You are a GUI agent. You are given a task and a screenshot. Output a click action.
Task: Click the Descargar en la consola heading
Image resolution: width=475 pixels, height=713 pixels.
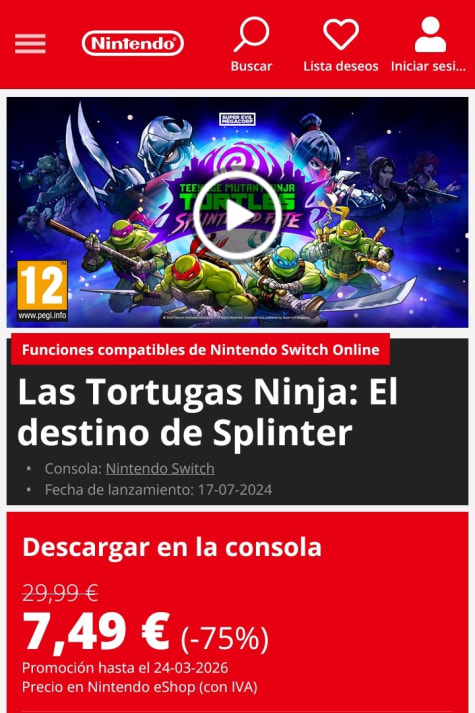172,547
